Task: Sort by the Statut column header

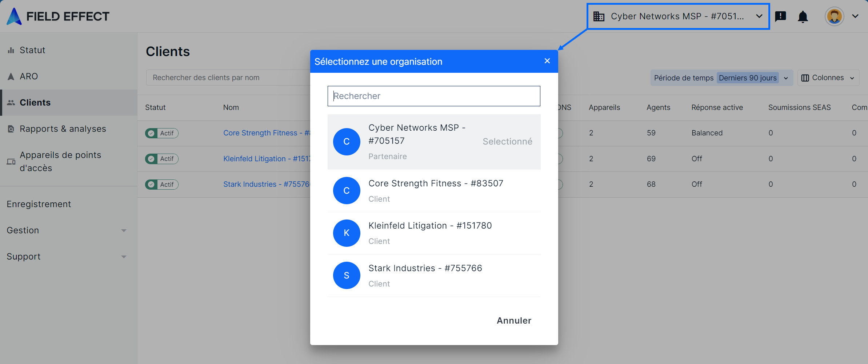Action: pyautogui.click(x=155, y=107)
